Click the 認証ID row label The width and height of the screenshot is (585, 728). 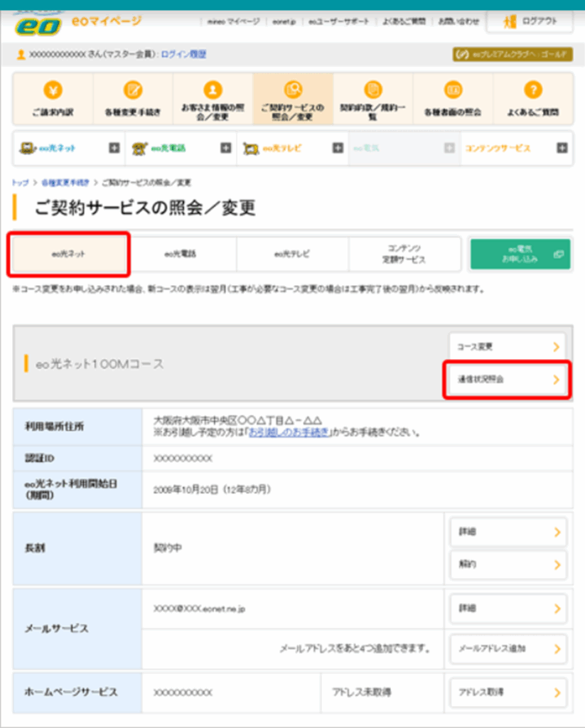[x=40, y=459]
